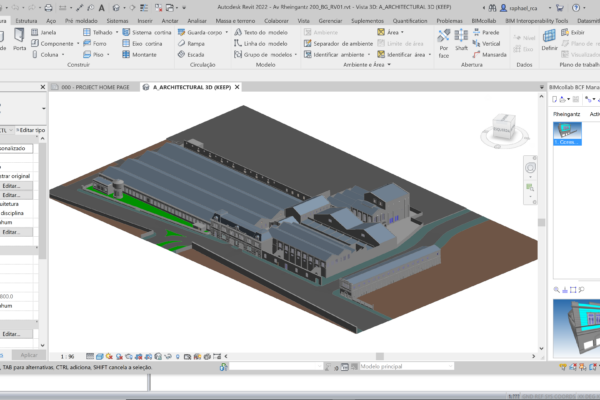Close the A_ARCHITECTURAL 3D (KEEP) view tab

pos(237,87)
